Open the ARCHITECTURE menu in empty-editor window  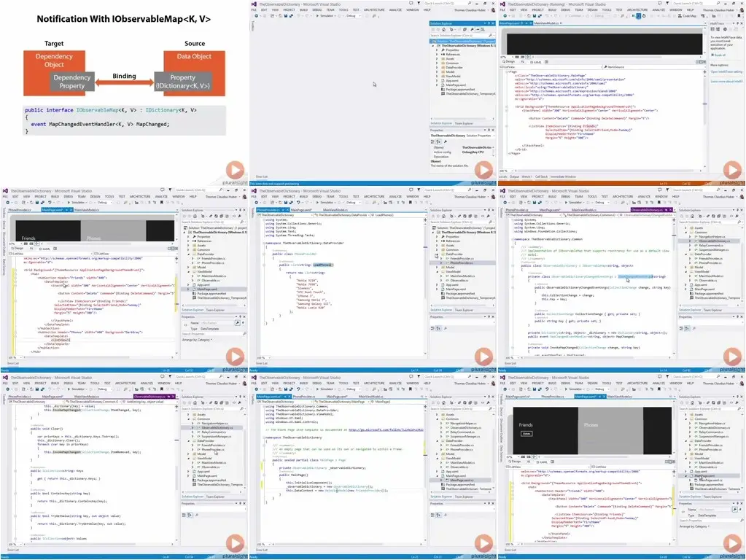click(374, 9)
